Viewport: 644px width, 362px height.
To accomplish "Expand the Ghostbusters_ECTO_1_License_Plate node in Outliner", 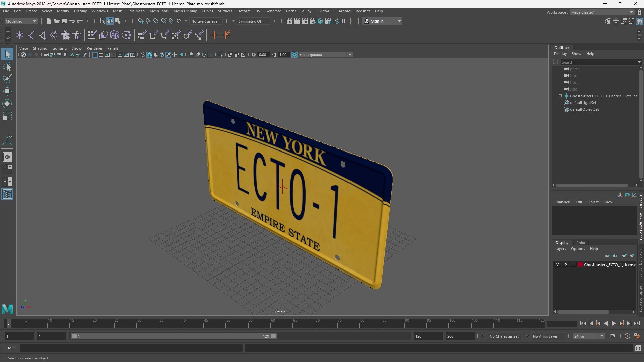I will click(x=560, y=96).
